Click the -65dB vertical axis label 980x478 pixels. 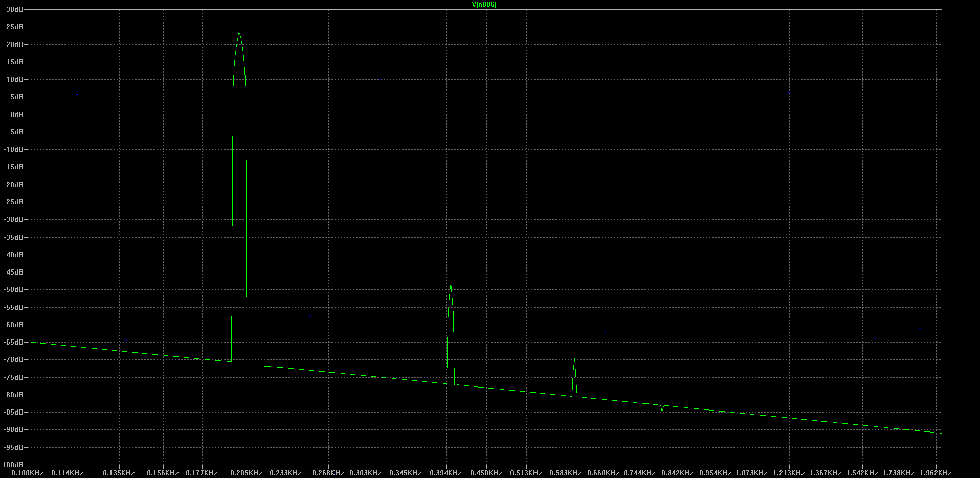(x=14, y=343)
